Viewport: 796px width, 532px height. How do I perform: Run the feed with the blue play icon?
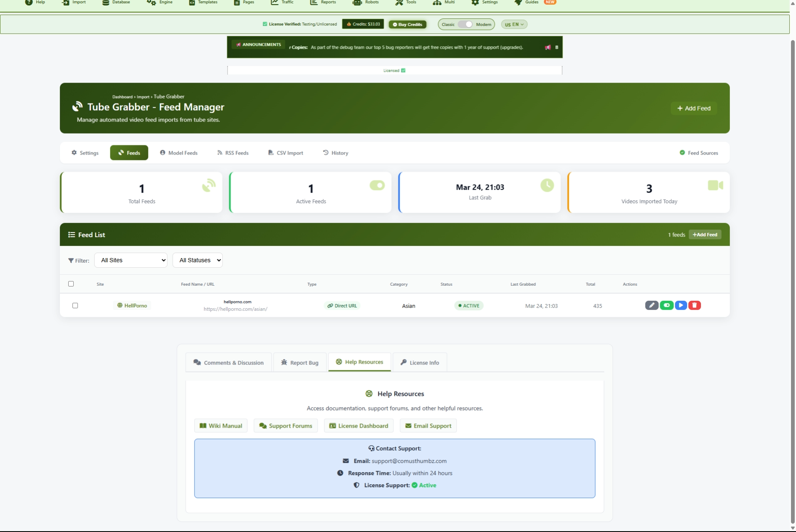point(681,305)
